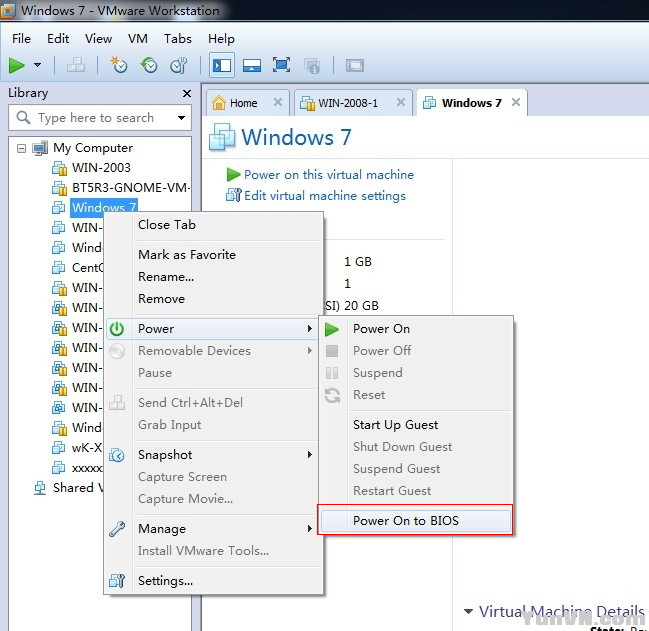Toggle the Library sidebar view icon
This screenshot has width=649, height=631.
(222, 65)
